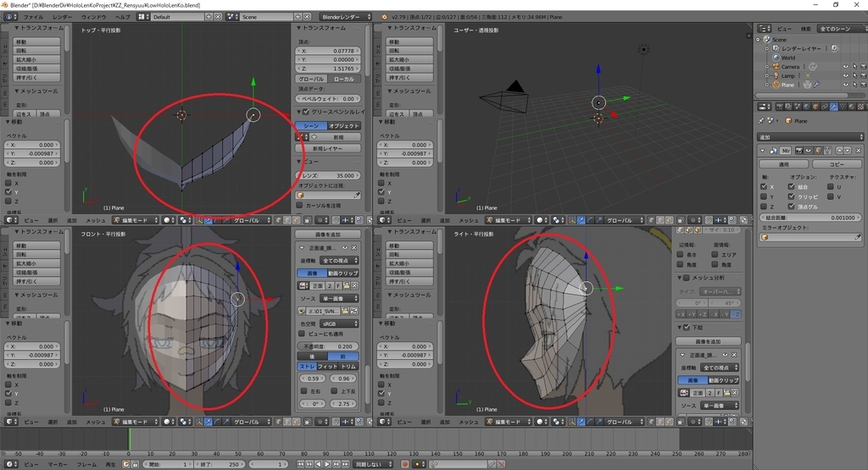Click the play animation button in the timeline
The height and width of the screenshot is (470, 868).
pos(327,464)
